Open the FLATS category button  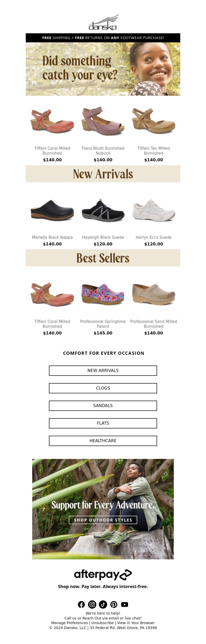click(x=103, y=423)
